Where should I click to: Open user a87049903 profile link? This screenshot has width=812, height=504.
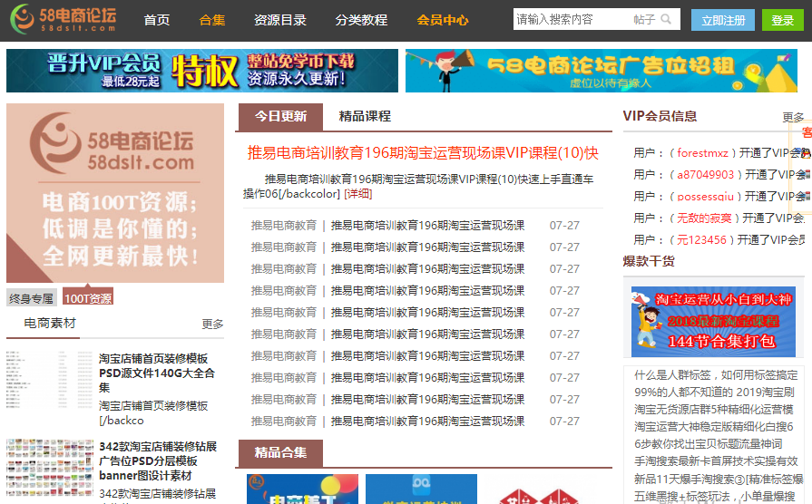coord(706,175)
